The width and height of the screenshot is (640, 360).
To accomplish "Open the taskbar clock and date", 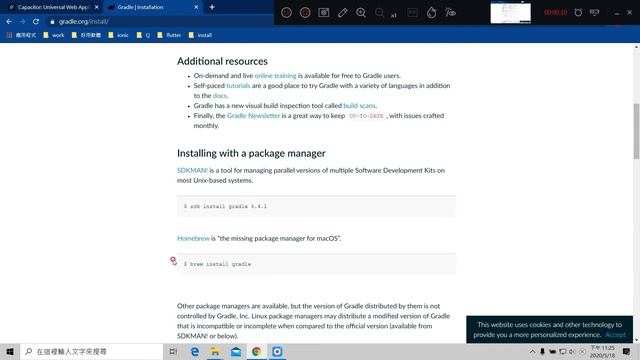I will [602, 351].
